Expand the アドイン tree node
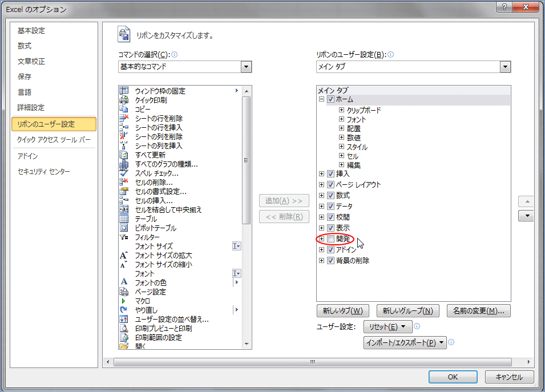 point(321,249)
